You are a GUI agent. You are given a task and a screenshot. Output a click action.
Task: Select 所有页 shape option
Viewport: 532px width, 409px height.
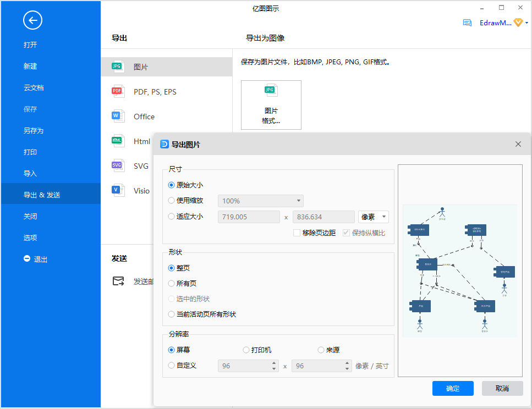coord(171,283)
